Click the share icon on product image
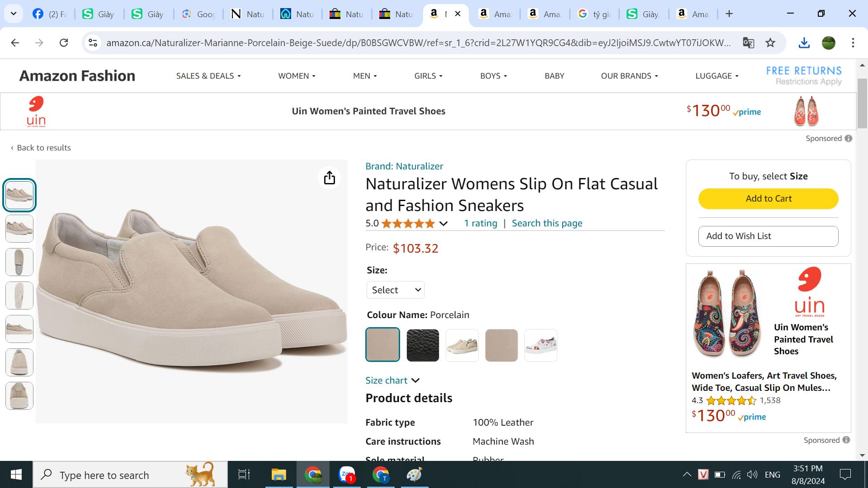Screen dimensions: 868x488 329,178
